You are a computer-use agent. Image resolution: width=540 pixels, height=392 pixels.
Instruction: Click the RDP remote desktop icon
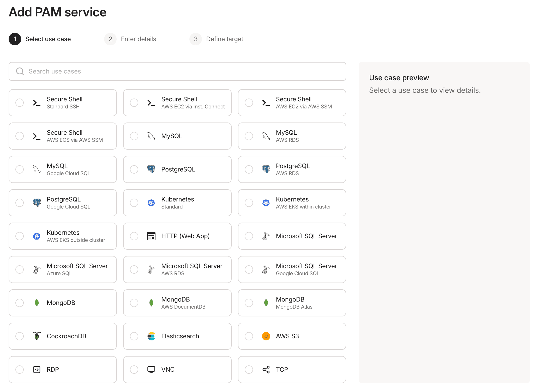click(x=37, y=370)
